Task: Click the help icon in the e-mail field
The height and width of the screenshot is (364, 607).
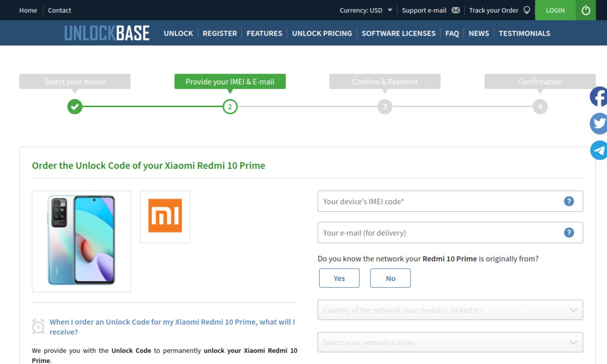Action: coord(569,232)
